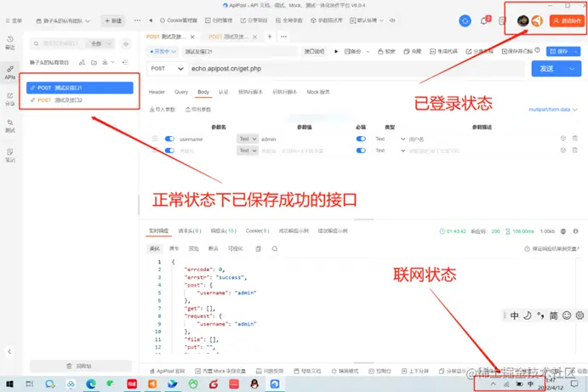The image size is (588, 392).
Task: Open the Cookie manager
Action: coord(179,20)
